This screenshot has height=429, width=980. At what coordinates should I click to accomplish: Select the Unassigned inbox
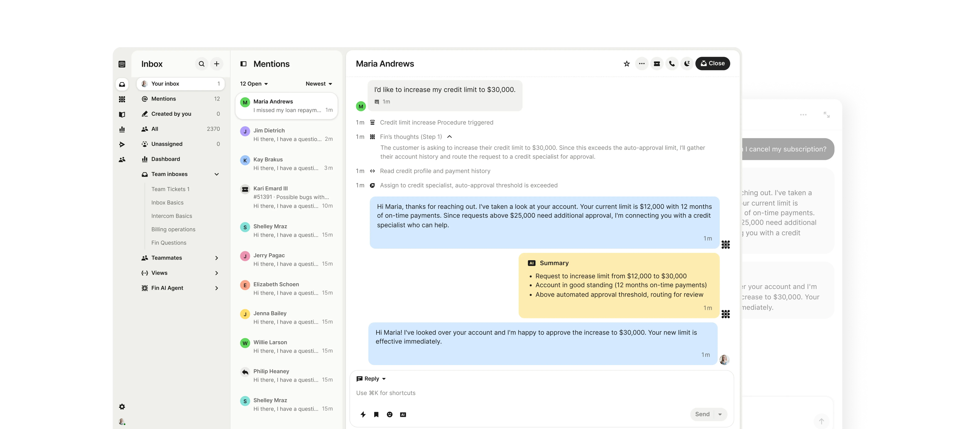(x=181, y=144)
